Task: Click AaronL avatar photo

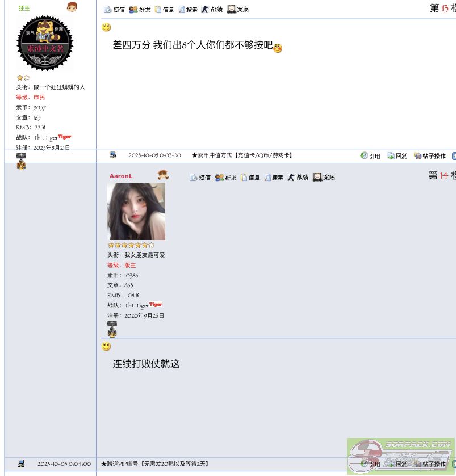Action: tap(136, 211)
